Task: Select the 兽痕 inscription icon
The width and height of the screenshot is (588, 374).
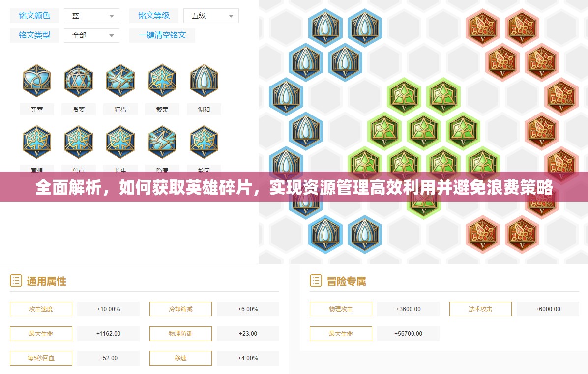Action: pos(78,142)
